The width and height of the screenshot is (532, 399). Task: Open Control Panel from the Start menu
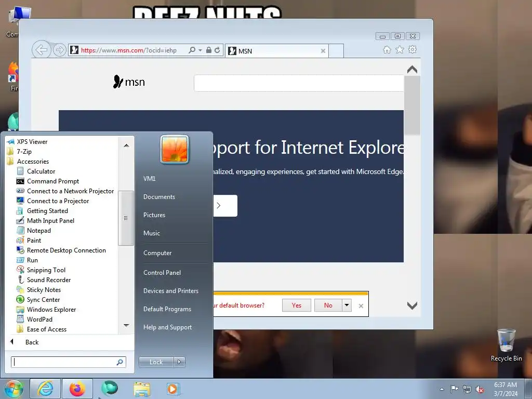pos(162,272)
